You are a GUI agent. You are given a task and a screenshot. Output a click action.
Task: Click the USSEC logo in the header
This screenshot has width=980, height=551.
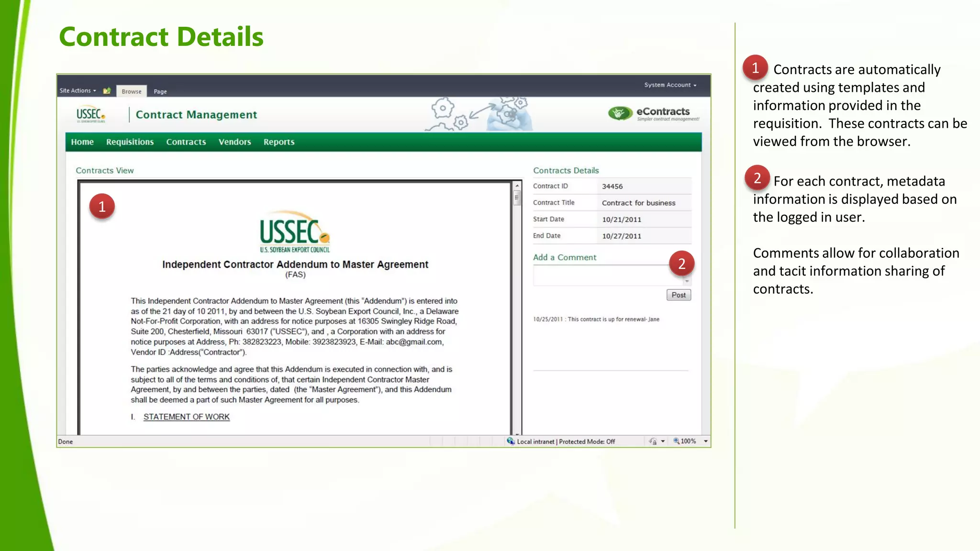pyautogui.click(x=90, y=114)
